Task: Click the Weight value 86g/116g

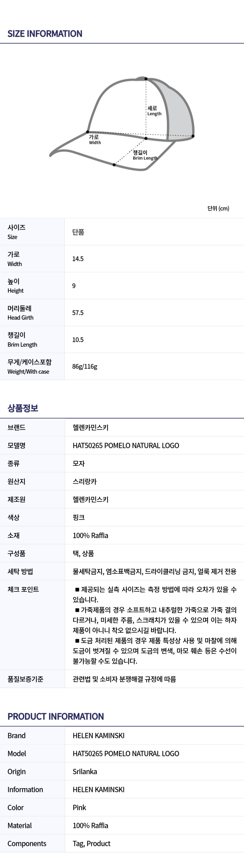Action: click(85, 367)
